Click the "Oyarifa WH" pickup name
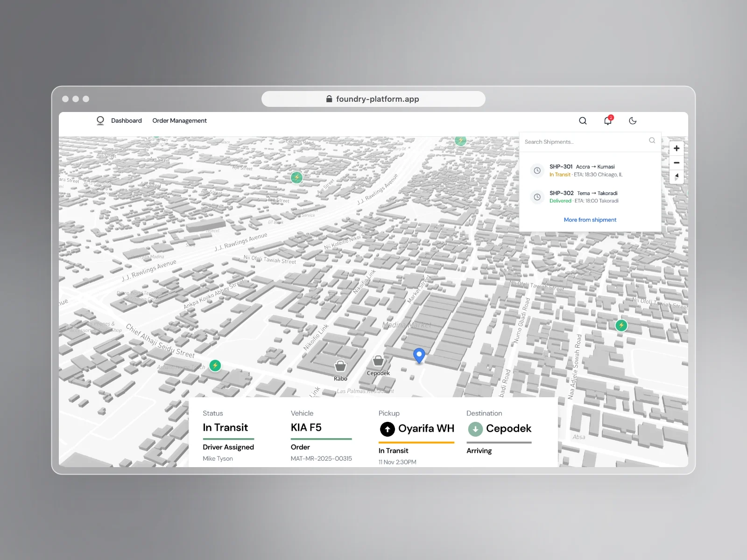747x560 pixels. tap(426, 428)
